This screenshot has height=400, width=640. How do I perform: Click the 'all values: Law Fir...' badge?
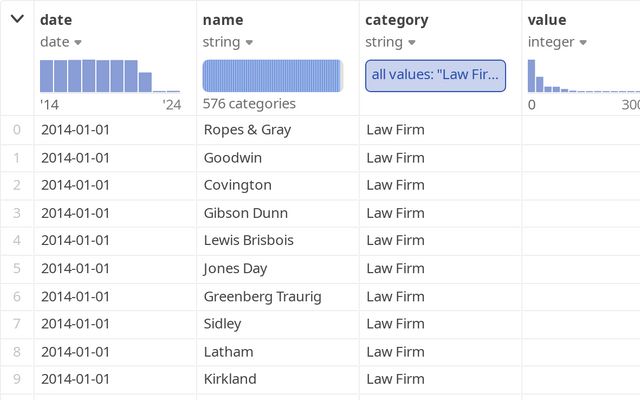[435, 76]
